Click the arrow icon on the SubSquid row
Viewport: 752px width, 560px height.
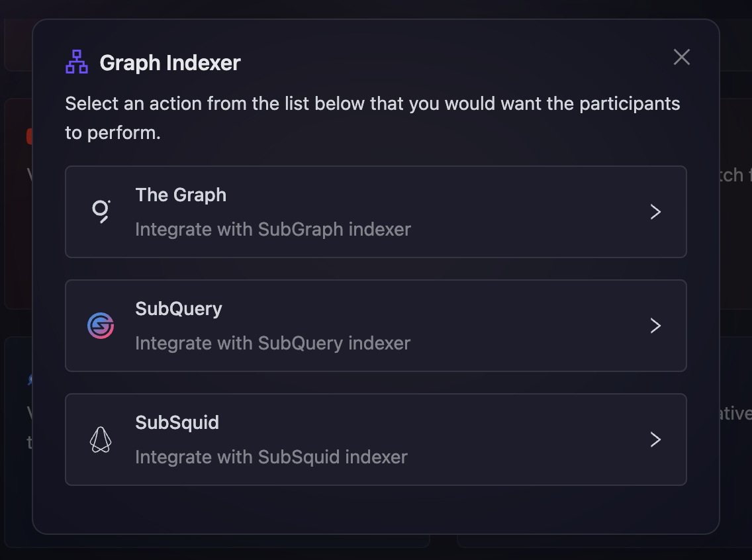pos(655,439)
